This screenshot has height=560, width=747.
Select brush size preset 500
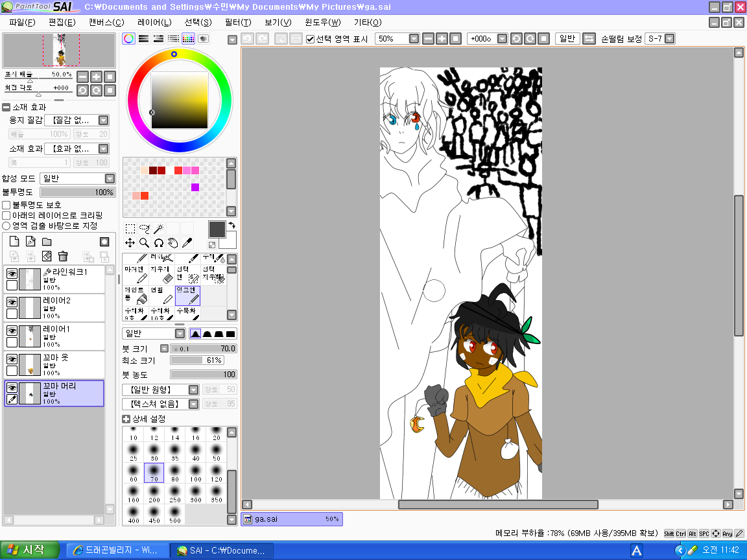[175, 514]
